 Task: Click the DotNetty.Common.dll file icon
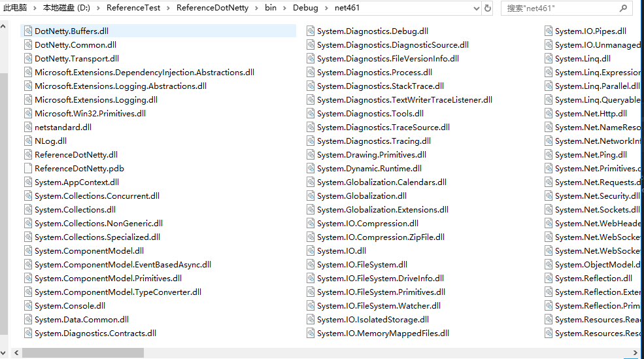pos(28,44)
